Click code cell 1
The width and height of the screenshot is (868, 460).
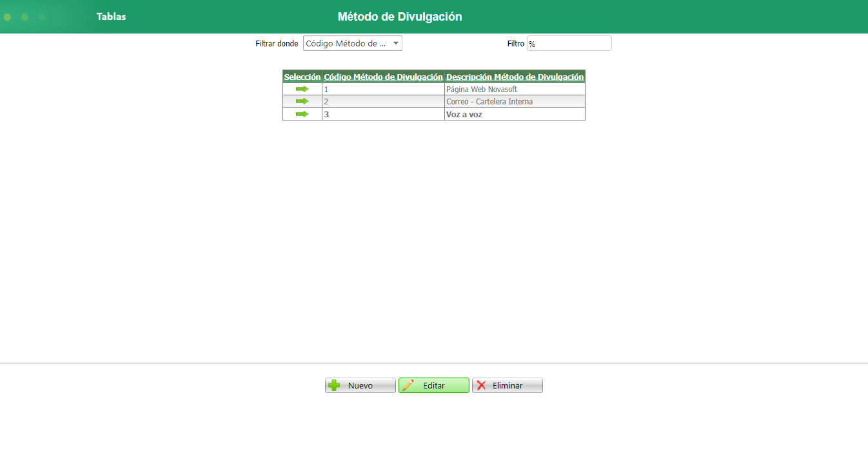pyautogui.click(x=383, y=89)
